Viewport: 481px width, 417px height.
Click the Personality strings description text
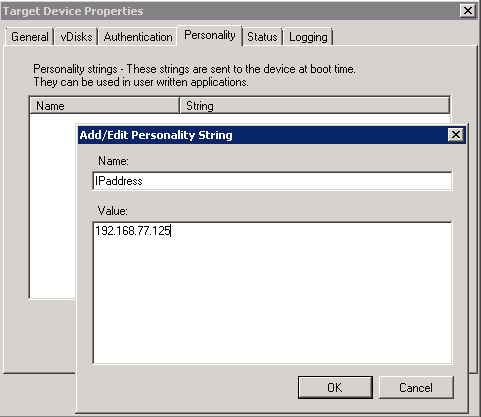coord(194,75)
